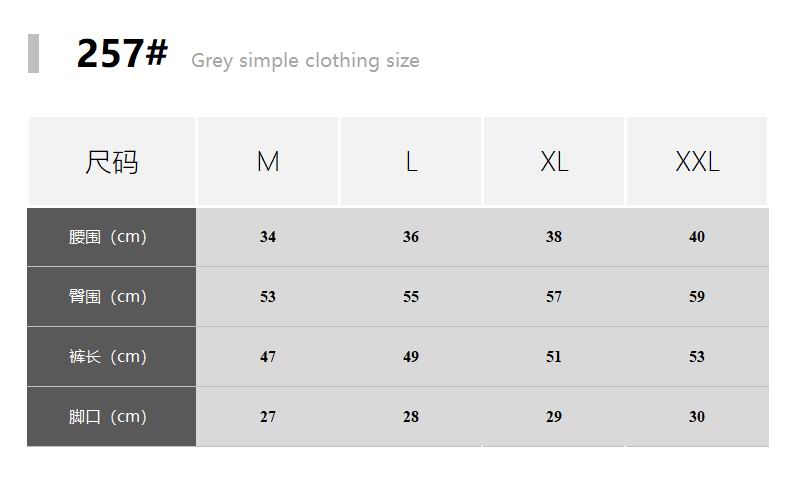Click the 脚口 value 28 for size L
800x487 pixels.
tap(411, 417)
